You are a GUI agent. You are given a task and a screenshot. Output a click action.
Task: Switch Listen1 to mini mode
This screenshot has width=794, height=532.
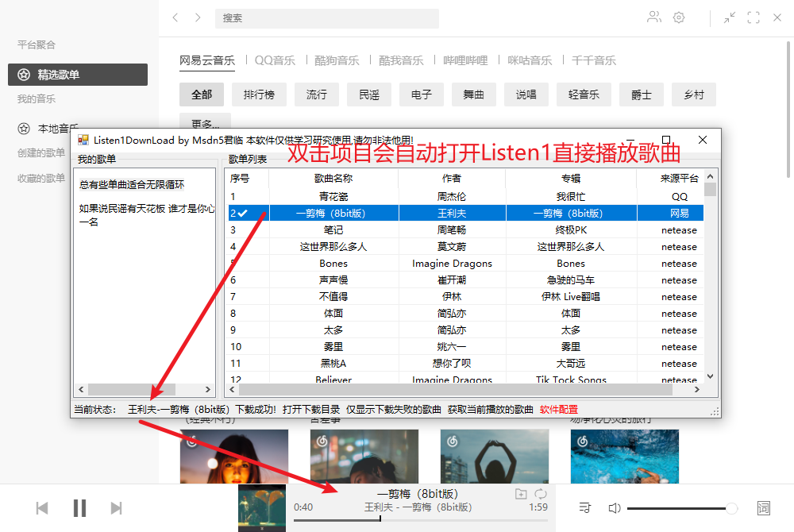(x=730, y=17)
